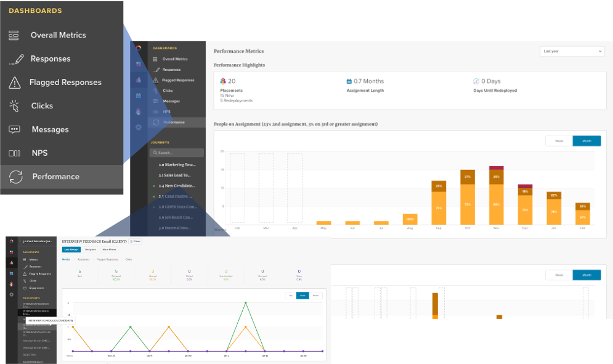Open the Recipient filter in feedback view
This screenshot has width=613, height=364.
[x=92, y=249]
